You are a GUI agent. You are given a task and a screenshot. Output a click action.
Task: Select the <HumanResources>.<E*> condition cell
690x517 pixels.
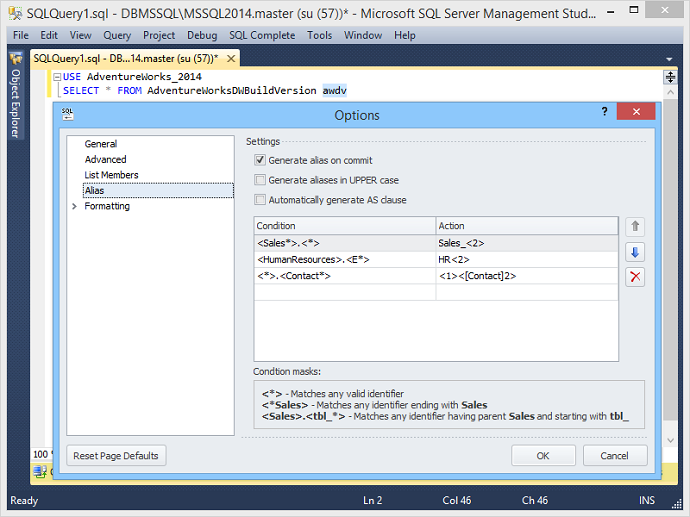(x=345, y=260)
